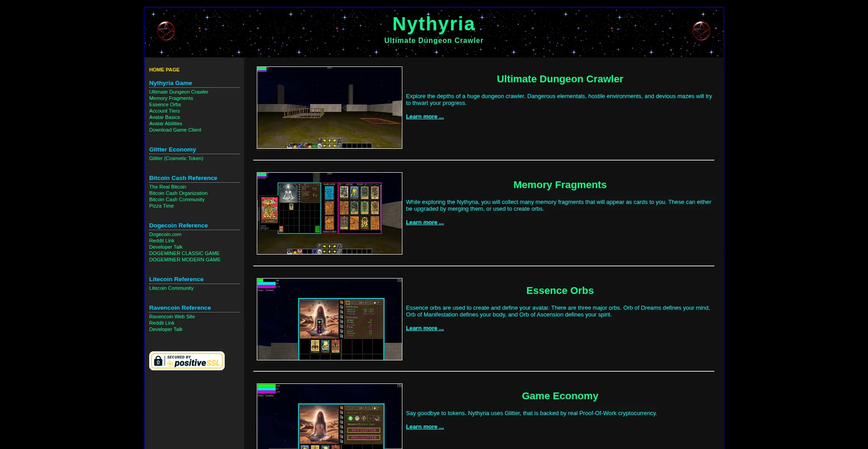Viewport: 868px width, 449px height.
Task: Click the left pentagram icon in header
Action: [x=166, y=31]
